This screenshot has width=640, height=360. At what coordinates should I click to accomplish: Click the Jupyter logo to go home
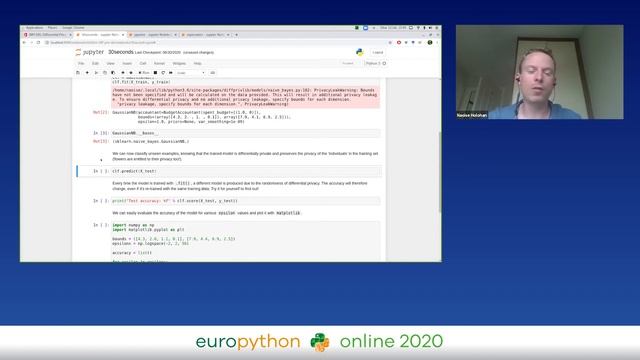(x=90, y=52)
